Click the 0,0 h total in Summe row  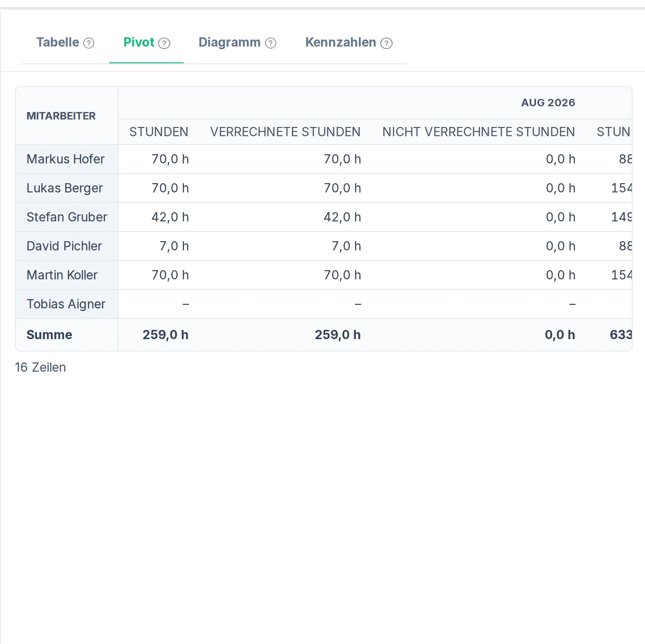[x=560, y=335]
